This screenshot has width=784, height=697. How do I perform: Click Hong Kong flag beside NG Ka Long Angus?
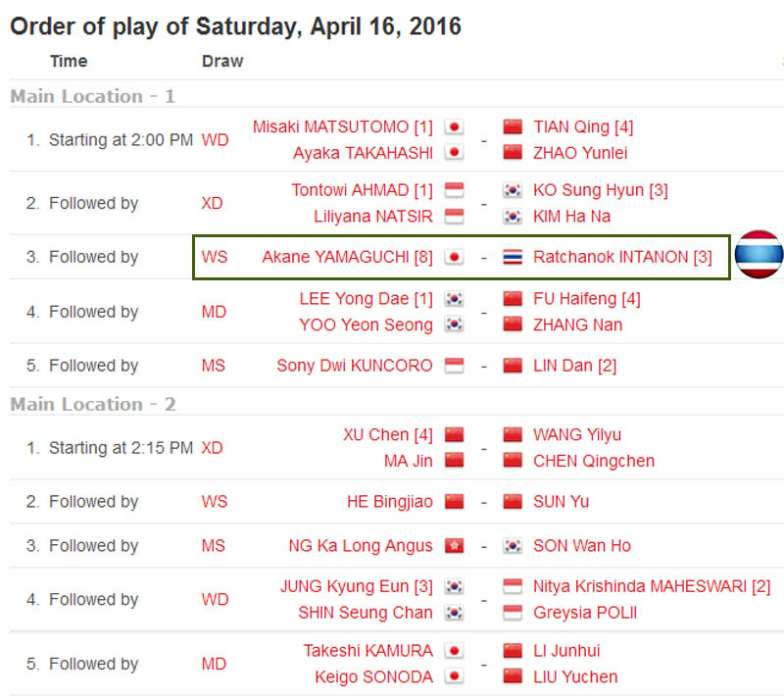click(x=454, y=545)
